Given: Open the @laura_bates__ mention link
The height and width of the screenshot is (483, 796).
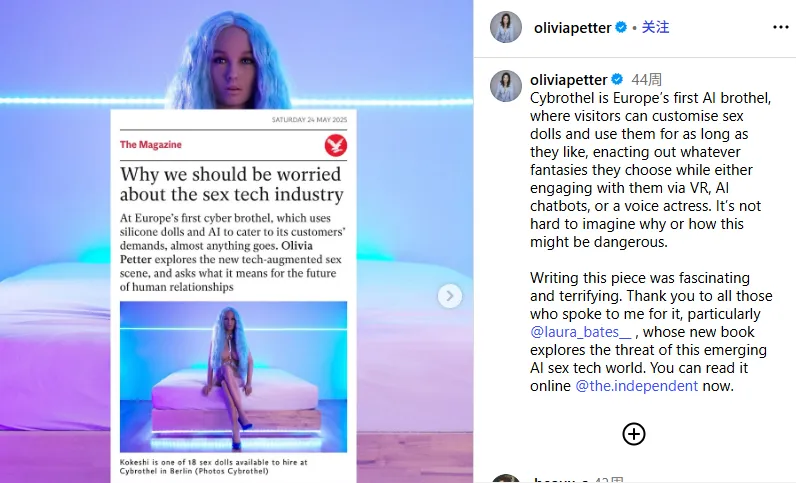Looking at the screenshot, I should coord(580,332).
